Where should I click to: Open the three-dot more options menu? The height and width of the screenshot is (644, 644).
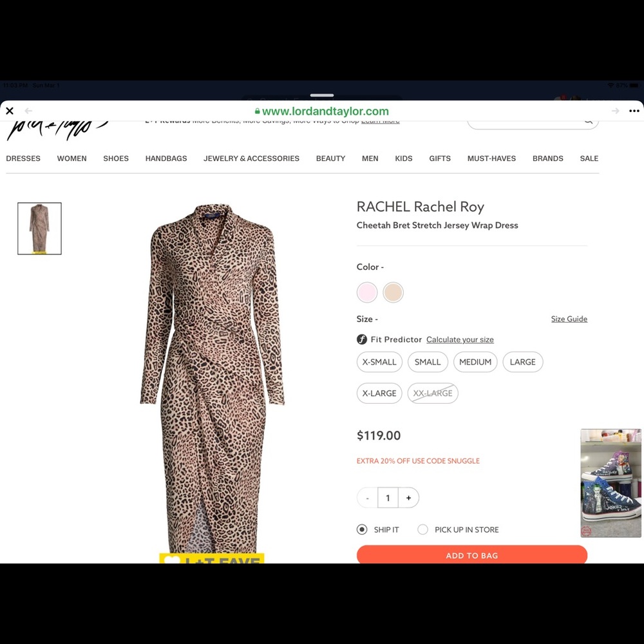pyautogui.click(x=634, y=111)
